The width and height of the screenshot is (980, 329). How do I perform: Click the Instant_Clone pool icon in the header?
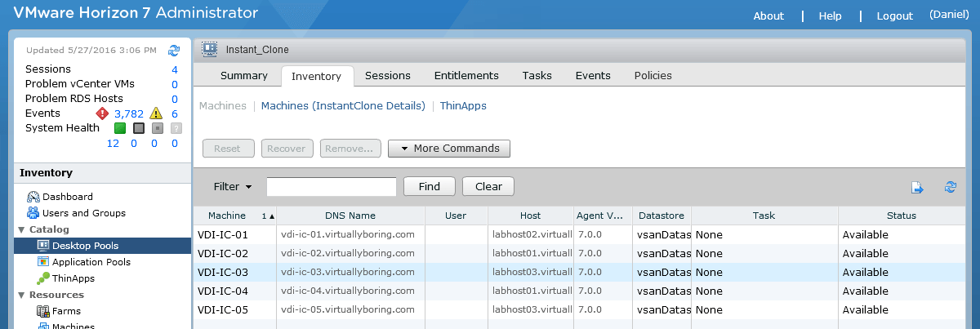point(209,49)
